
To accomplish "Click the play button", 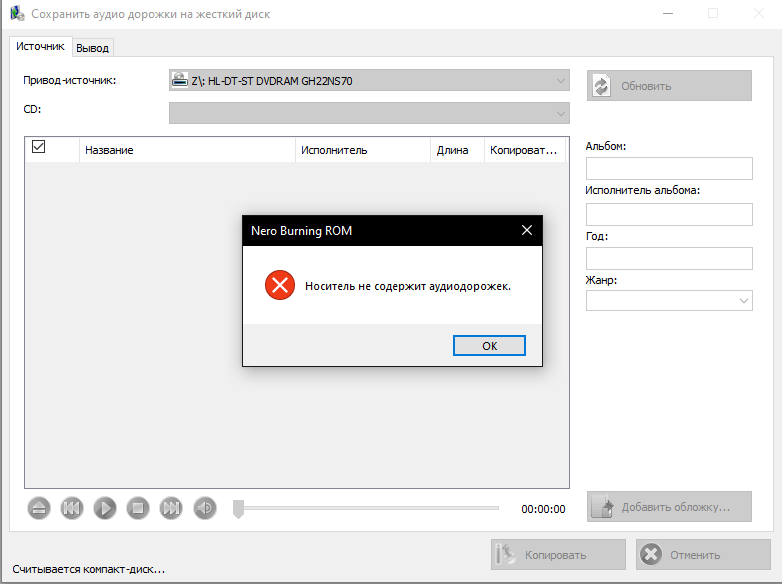I will coord(105,508).
